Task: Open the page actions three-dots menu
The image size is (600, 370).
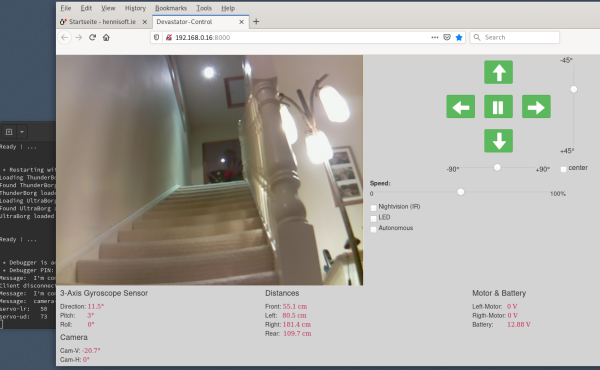Action: pyautogui.click(x=434, y=37)
